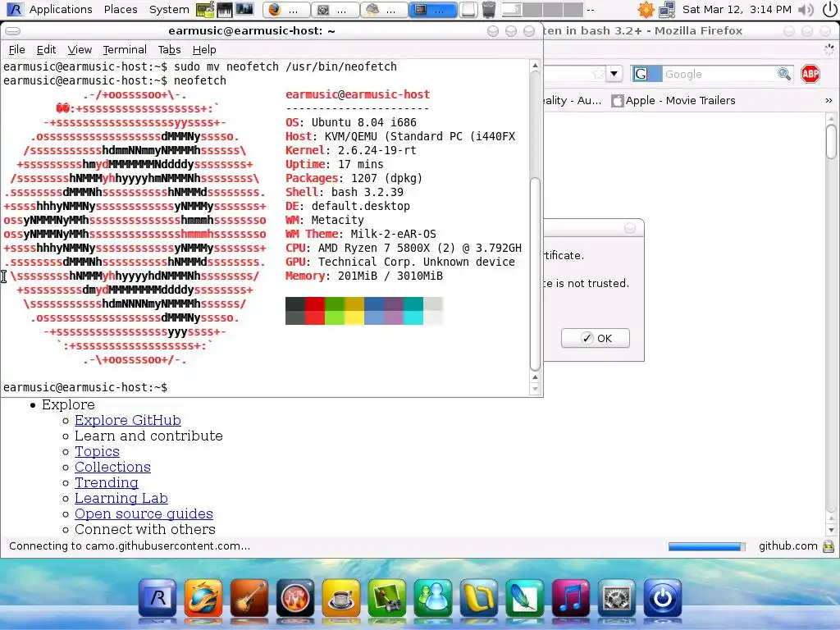Viewport: 840px width, 630px height.
Task: Open the Open source guides link
Action: pyautogui.click(x=144, y=514)
